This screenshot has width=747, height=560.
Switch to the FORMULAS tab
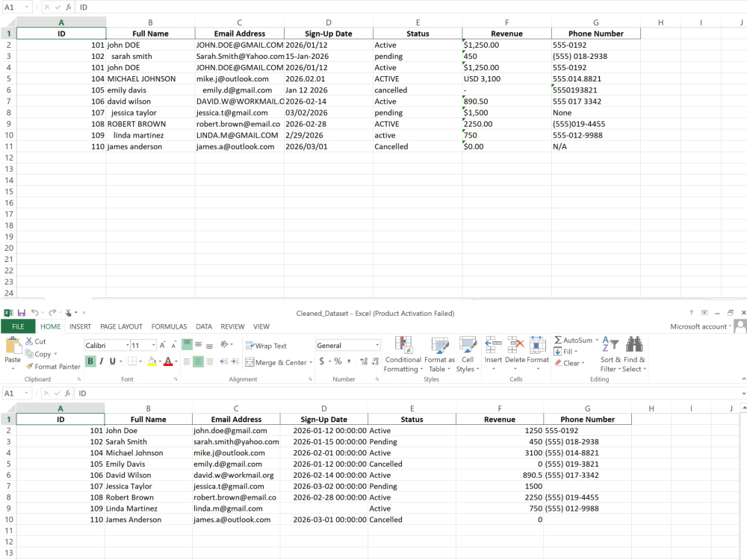[169, 326]
